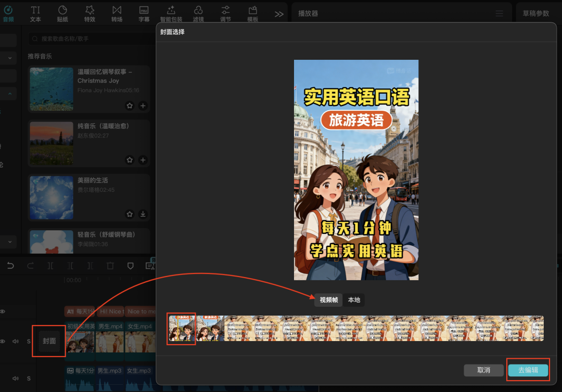
Task: Click the 去编辑 edit button
Action: click(528, 370)
